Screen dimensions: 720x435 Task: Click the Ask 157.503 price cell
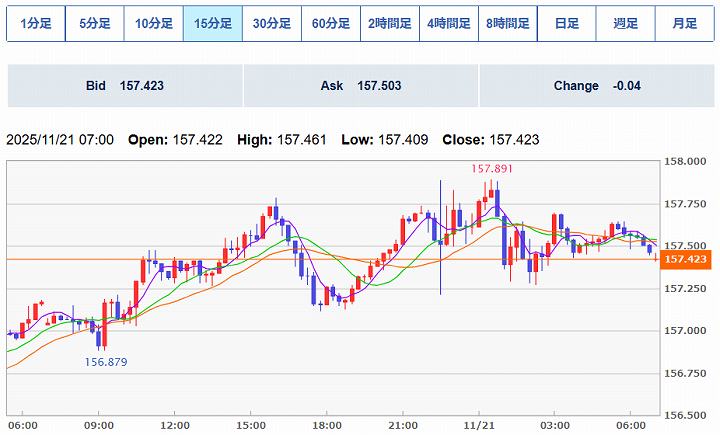(361, 86)
